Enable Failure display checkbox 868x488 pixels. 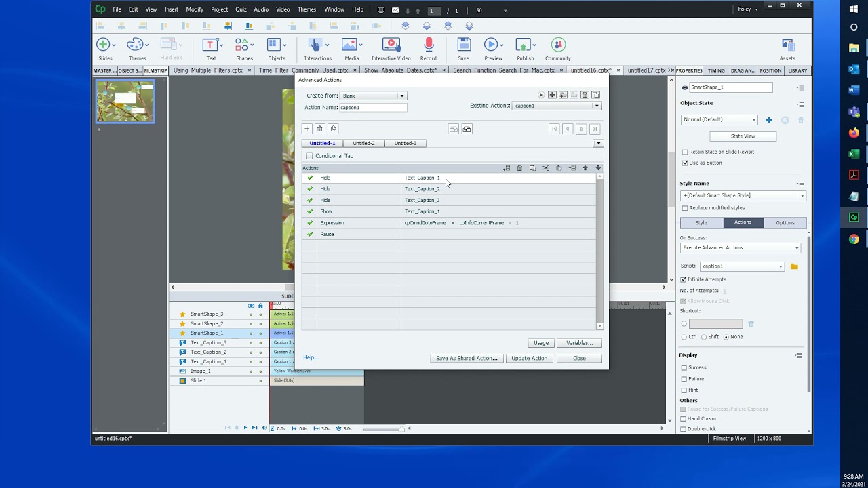click(x=684, y=379)
